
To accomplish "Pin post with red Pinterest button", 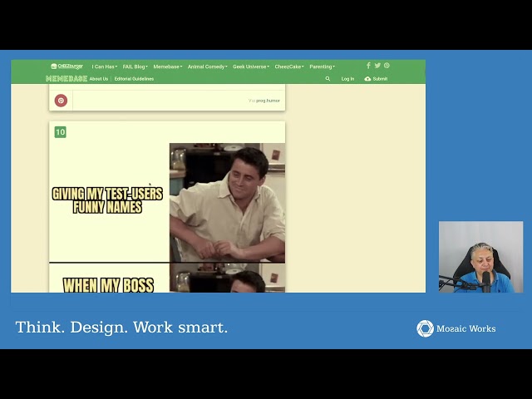I will point(61,101).
